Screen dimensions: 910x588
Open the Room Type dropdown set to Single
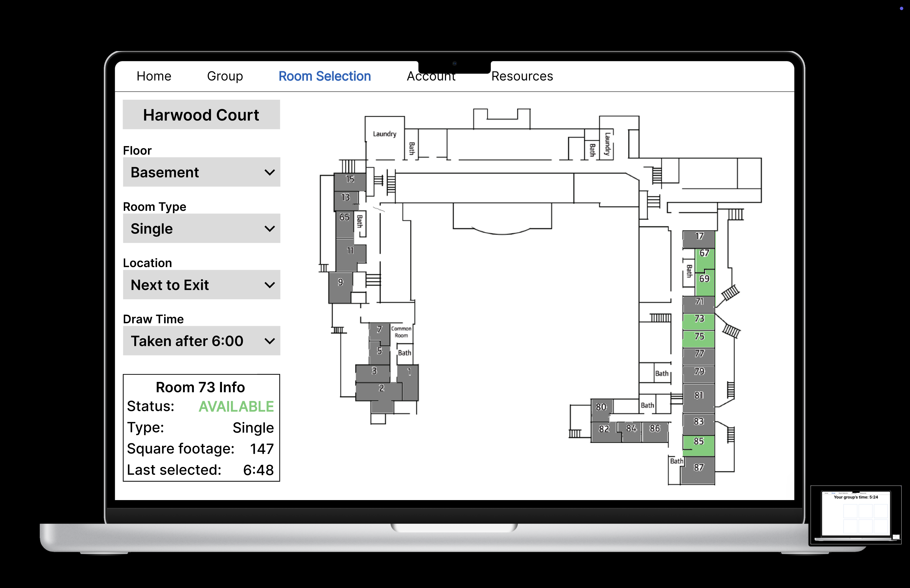(x=201, y=228)
